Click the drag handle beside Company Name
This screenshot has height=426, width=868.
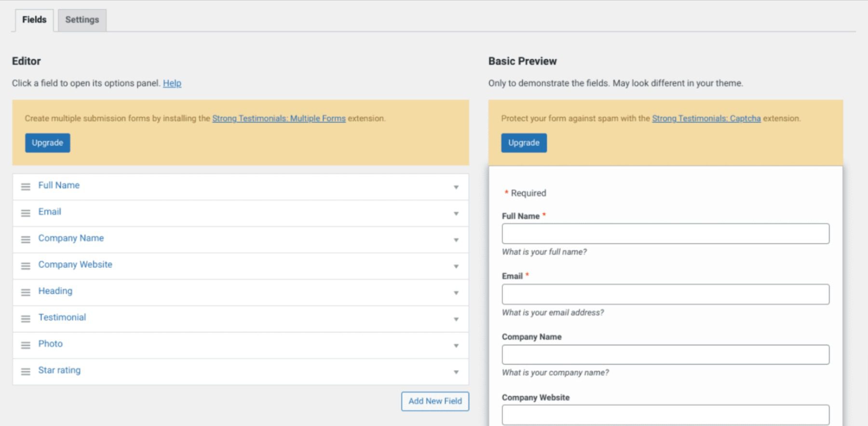pyautogui.click(x=26, y=240)
